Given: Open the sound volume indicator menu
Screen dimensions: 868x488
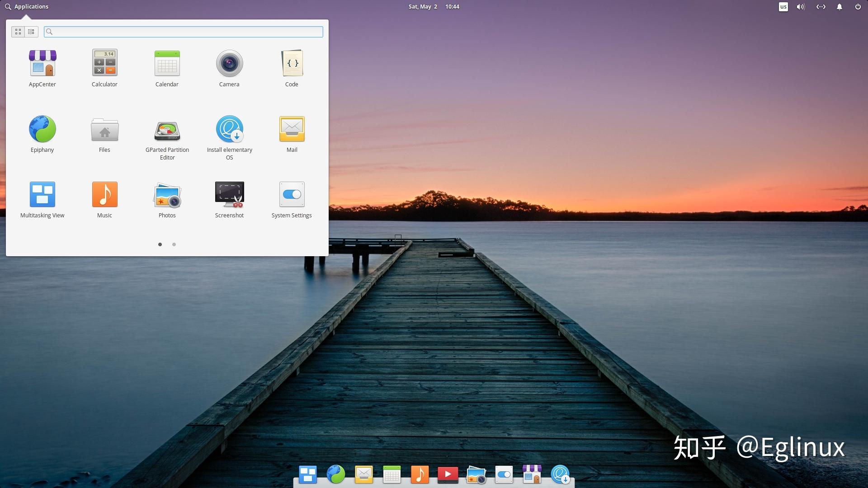Looking at the screenshot, I should tap(801, 7).
